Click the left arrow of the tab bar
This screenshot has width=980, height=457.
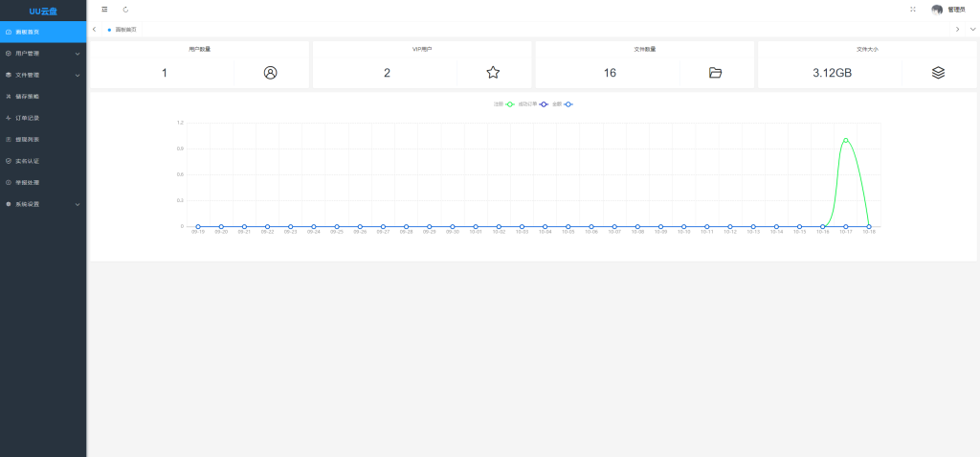point(94,30)
